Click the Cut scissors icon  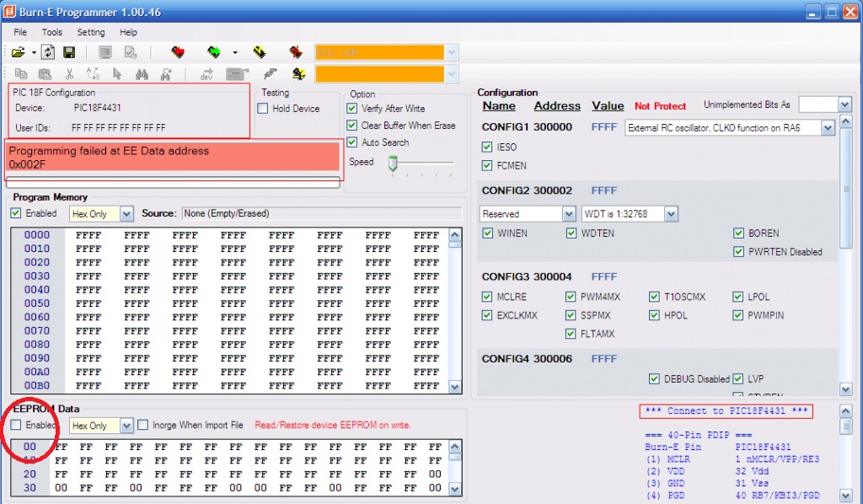[x=69, y=73]
